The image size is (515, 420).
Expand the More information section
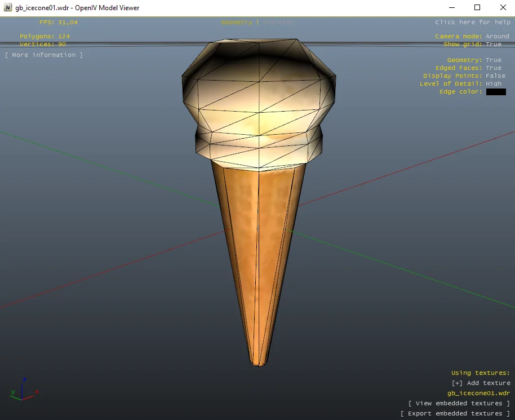(x=44, y=55)
